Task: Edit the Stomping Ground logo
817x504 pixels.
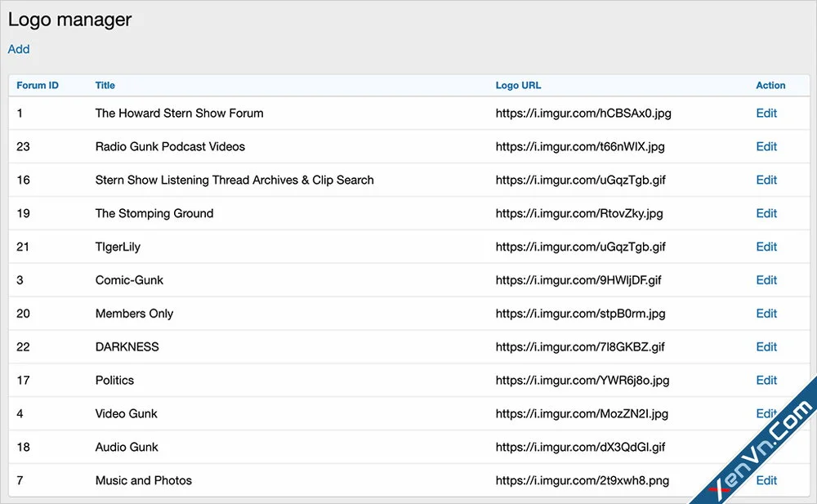Action: pos(766,213)
